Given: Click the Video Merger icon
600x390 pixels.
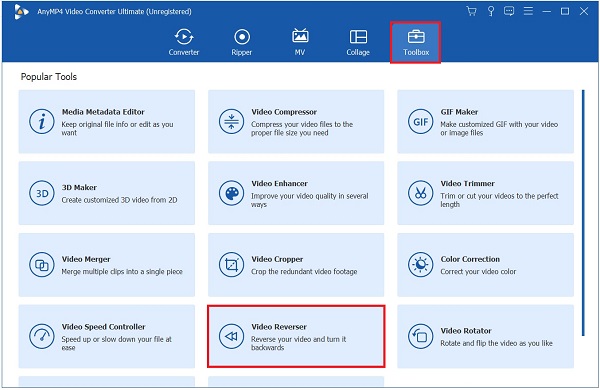Looking at the screenshot, I should point(42,265).
